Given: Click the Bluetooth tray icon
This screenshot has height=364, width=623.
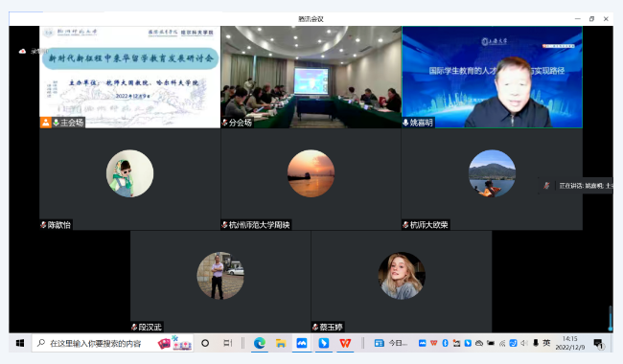Looking at the screenshot, I should [445, 343].
